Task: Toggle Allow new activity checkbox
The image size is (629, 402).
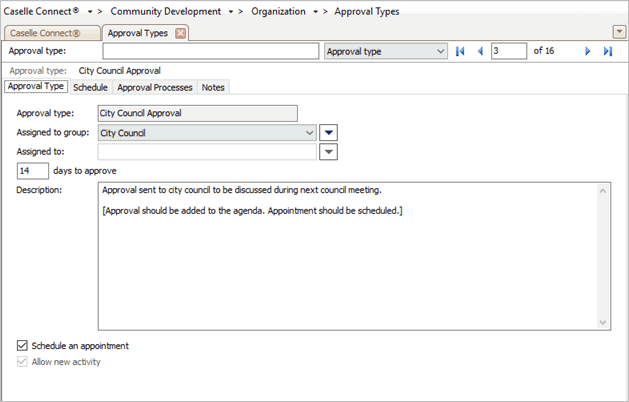Action: click(23, 361)
